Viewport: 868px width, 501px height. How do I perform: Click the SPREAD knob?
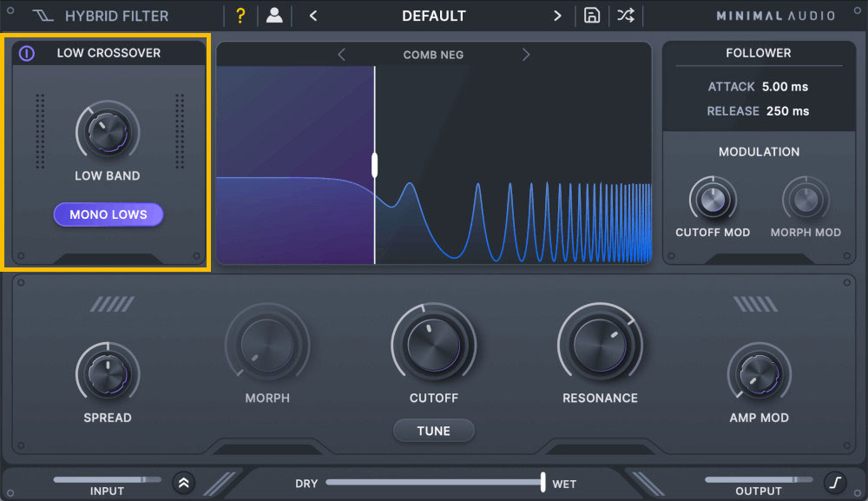[x=108, y=375]
